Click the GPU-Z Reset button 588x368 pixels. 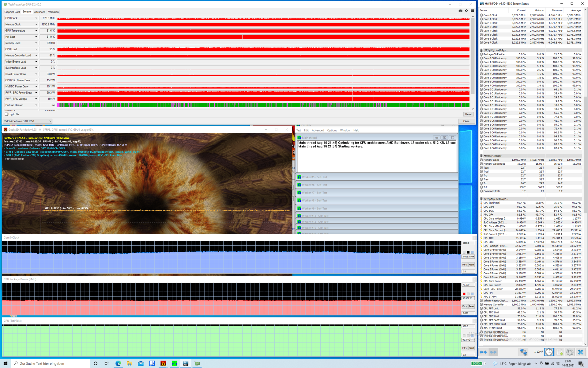pos(468,114)
